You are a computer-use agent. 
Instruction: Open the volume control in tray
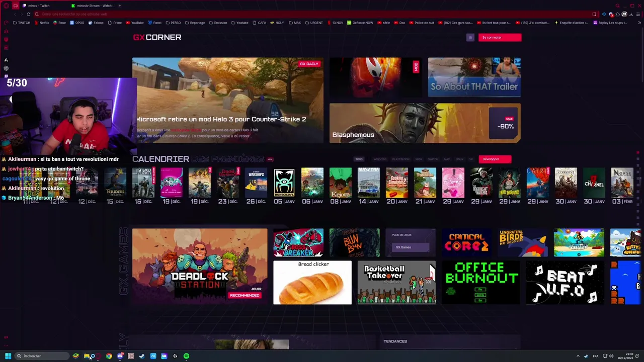[x=611, y=356]
